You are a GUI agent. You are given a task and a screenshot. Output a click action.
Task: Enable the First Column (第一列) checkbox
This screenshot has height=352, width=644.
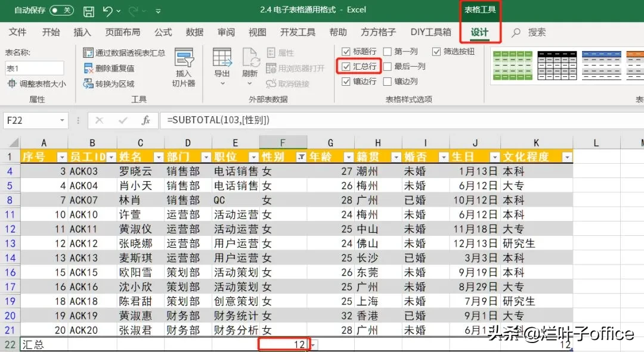pyautogui.click(x=388, y=51)
